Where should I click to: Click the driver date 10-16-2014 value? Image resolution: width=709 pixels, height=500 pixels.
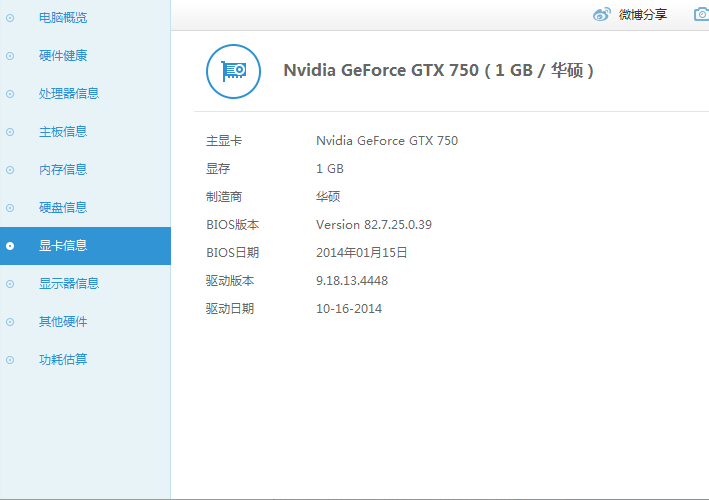point(349,309)
